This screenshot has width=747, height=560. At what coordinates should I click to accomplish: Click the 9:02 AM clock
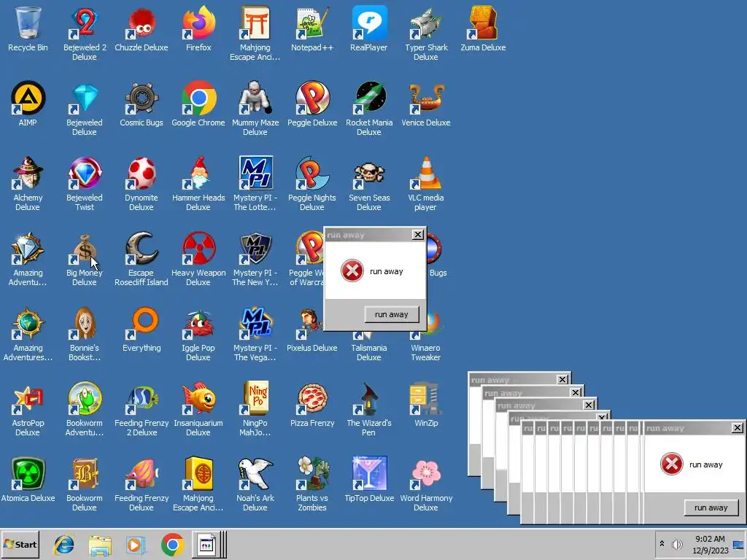click(710, 539)
